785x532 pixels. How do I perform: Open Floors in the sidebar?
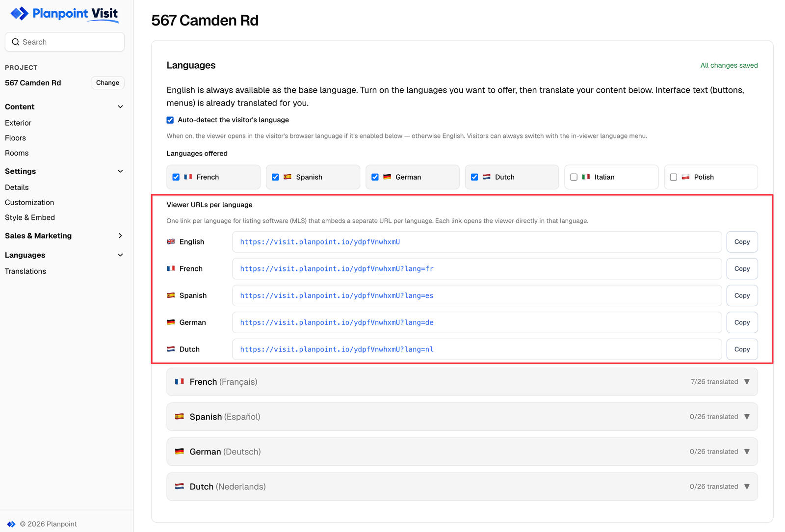[x=15, y=138]
